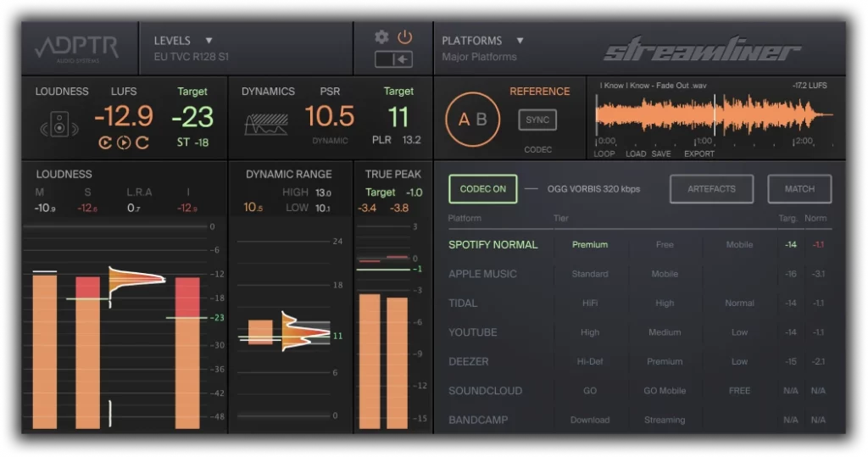Click the ST -18 short-term target

tap(192, 142)
